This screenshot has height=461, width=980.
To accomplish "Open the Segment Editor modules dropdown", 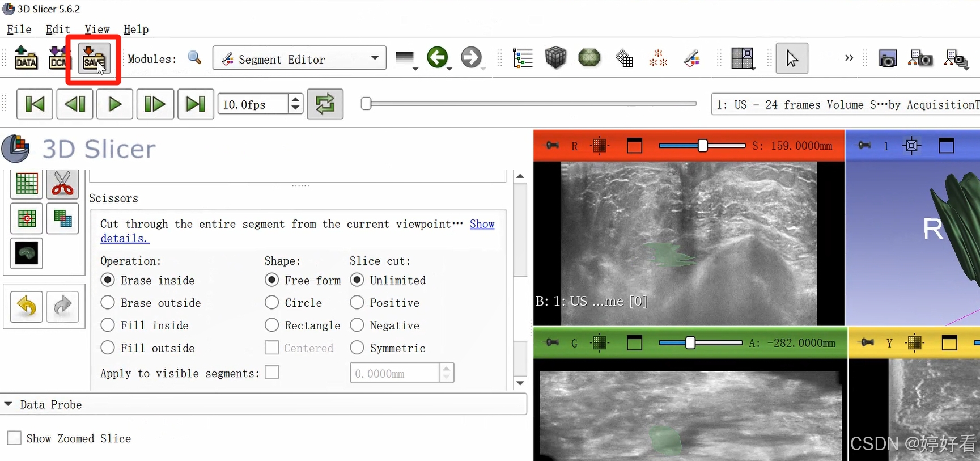I will coord(299,58).
